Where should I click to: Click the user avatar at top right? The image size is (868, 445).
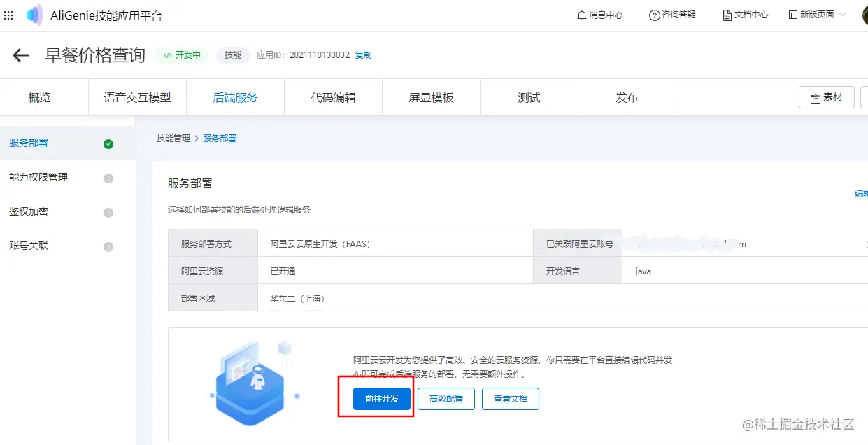[865, 15]
